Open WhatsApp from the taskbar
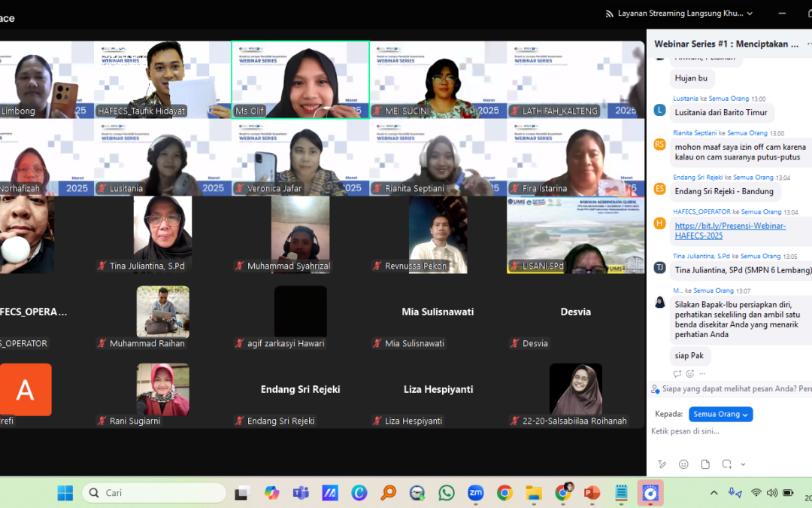 pos(447,493)
